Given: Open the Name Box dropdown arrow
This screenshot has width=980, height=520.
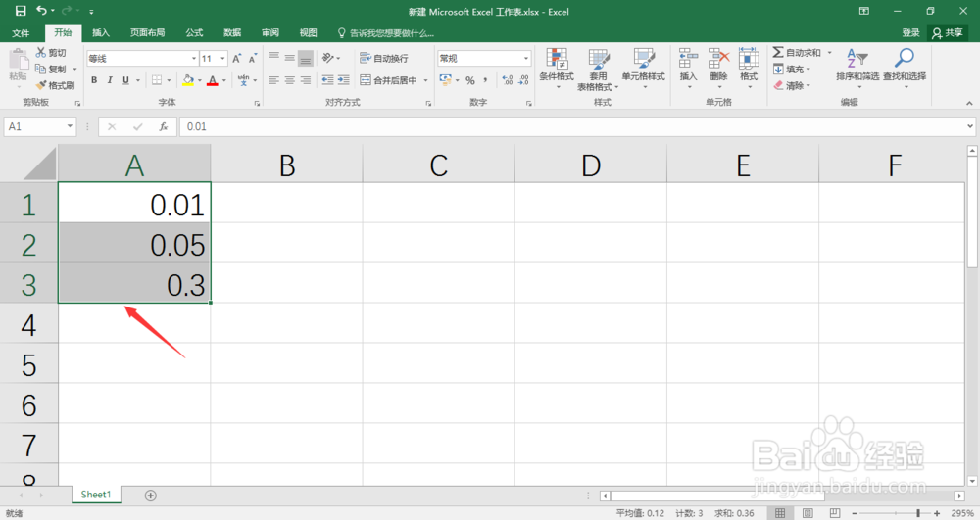Looking at the screenshot, I should click(70, 126).
